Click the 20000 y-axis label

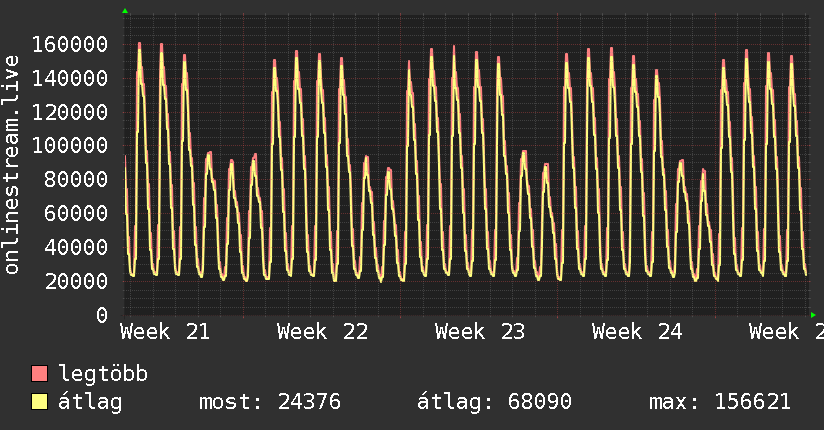[76, 281]
